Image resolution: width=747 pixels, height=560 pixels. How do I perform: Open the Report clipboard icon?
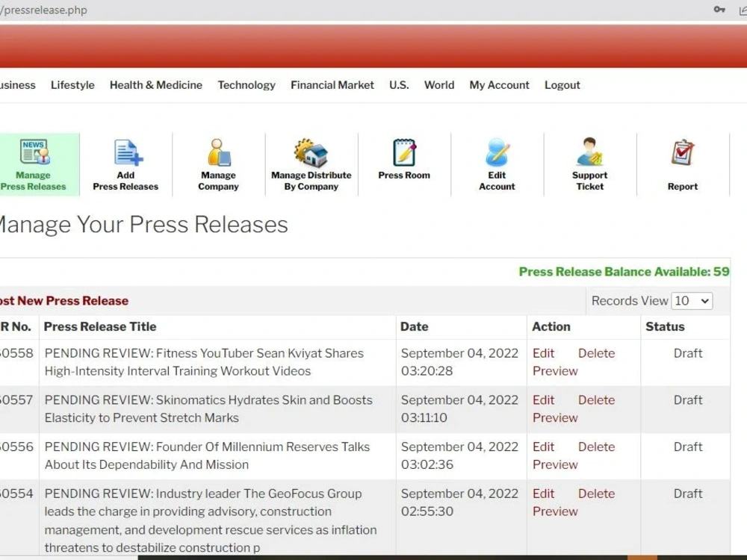pos(682,152)
